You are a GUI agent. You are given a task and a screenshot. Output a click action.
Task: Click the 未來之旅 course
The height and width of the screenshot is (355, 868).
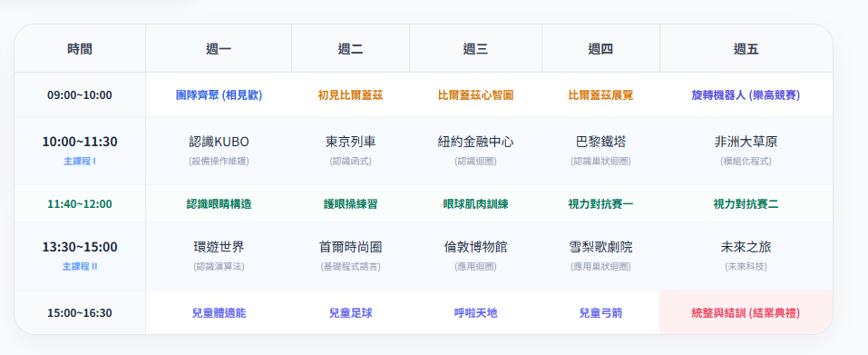(746, 247)
